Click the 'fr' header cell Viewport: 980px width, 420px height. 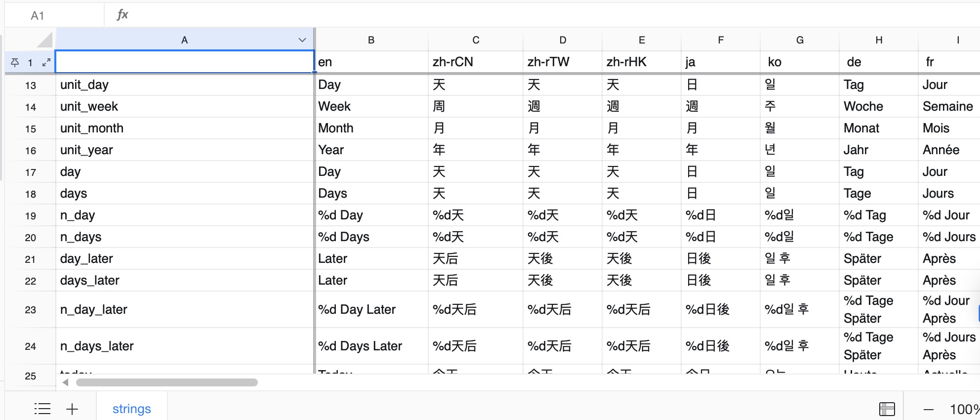coord(949,62)
